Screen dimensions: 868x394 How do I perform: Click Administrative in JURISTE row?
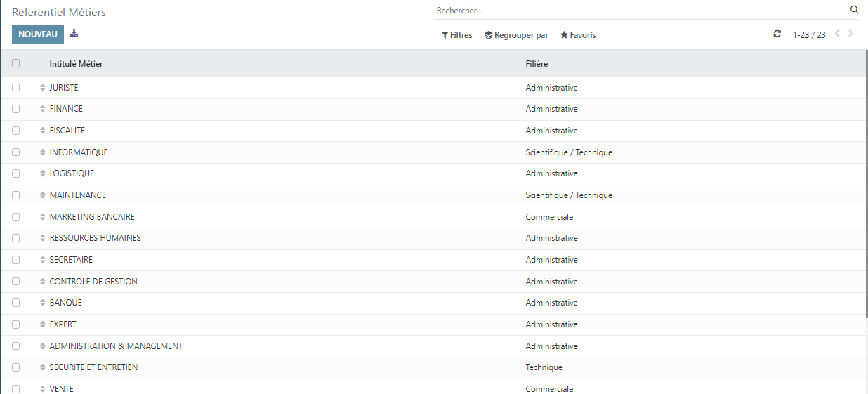(x=551, y=88)
